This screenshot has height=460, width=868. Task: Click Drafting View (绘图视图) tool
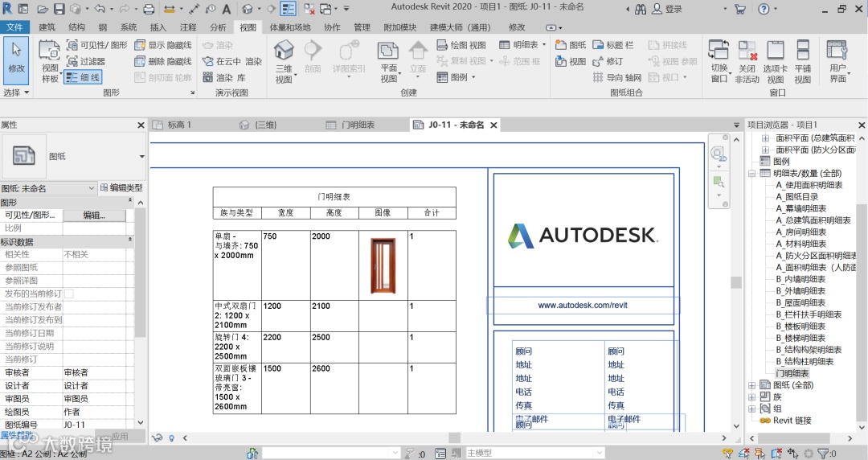point(461,45)
